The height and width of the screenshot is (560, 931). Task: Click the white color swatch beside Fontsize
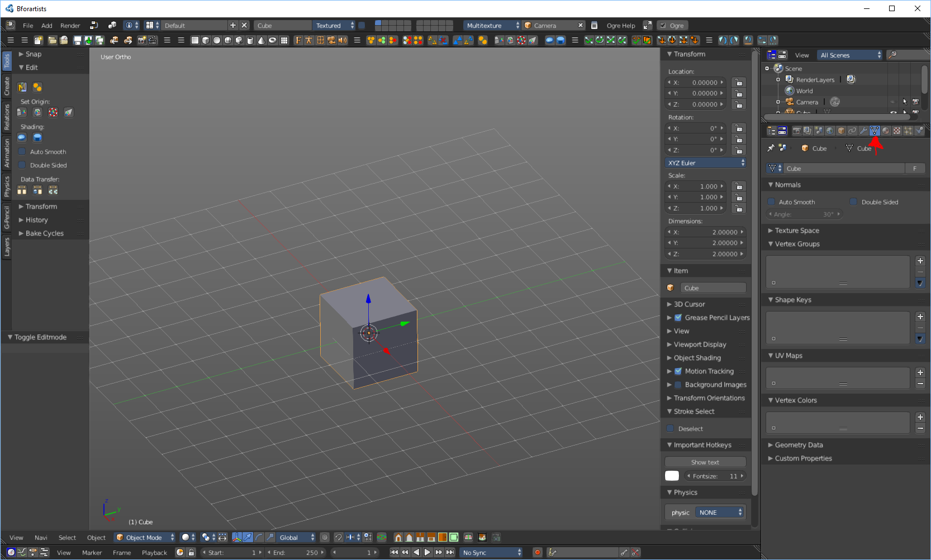pos(672,476)
